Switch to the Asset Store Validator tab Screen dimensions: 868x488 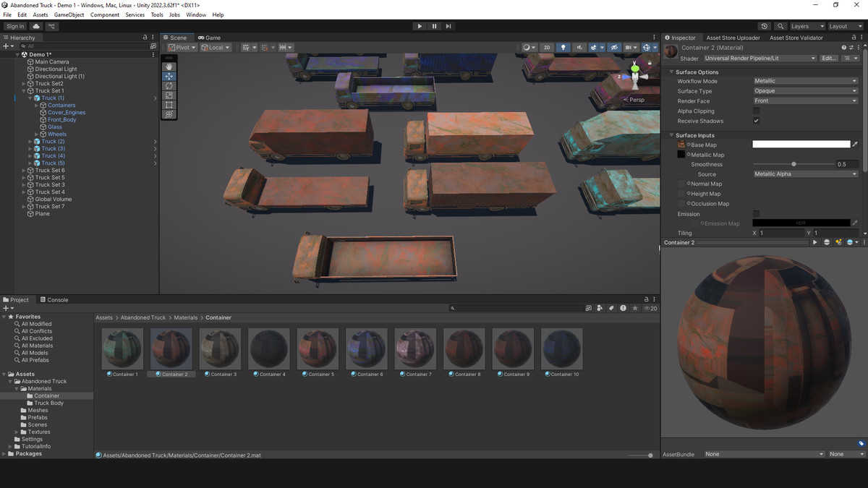pyautogui.click(x=796, y=38)
